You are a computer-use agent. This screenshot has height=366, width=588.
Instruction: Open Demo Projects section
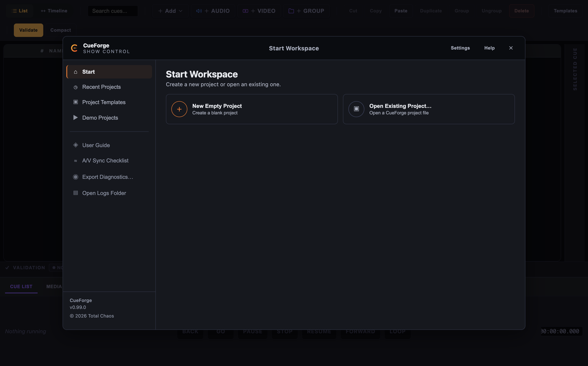click(x=109, y=118)
